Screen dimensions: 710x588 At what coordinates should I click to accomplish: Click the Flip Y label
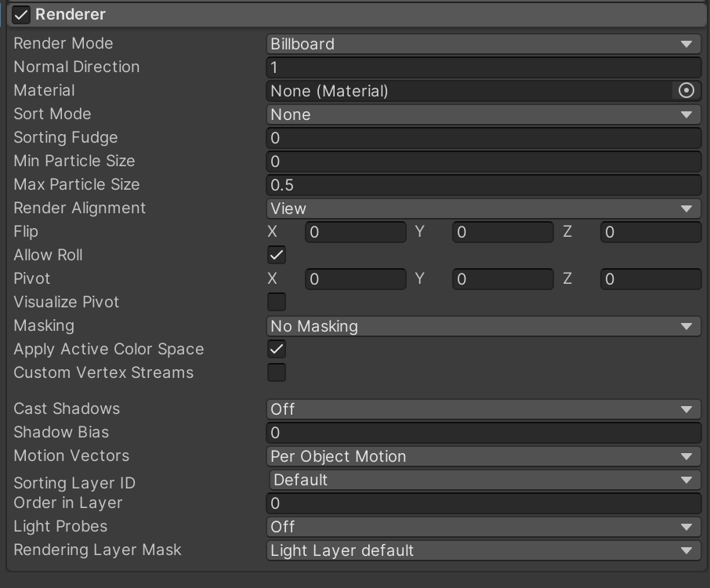pyautogui.click(x=420, y=231)
